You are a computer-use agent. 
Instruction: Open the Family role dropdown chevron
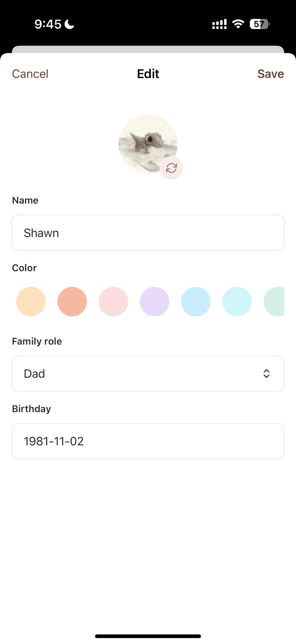coord(266,374)
